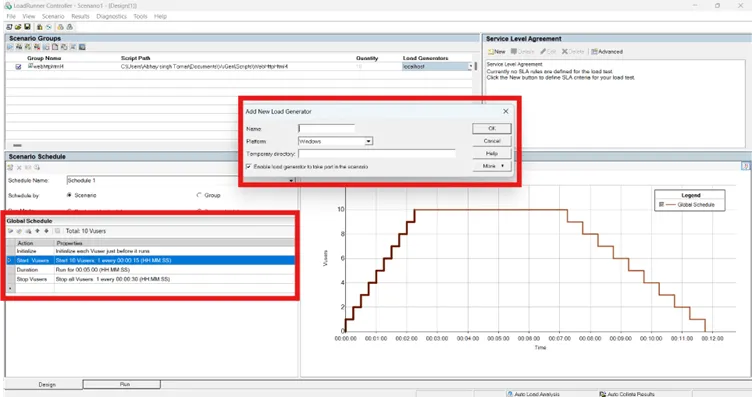Open a scenario with the folder icon
This screenshot has width=752, height=397.
tap(18, 27)
